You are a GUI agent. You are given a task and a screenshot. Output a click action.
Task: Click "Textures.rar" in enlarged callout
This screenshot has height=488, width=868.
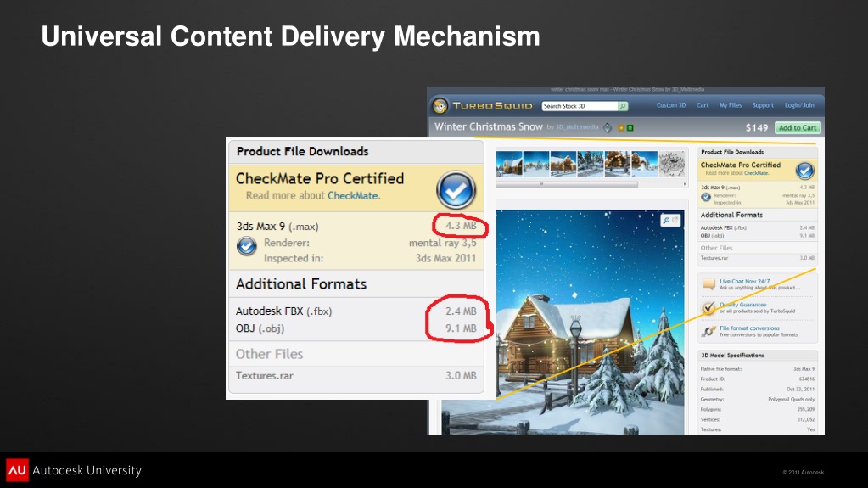click(264, 376)
